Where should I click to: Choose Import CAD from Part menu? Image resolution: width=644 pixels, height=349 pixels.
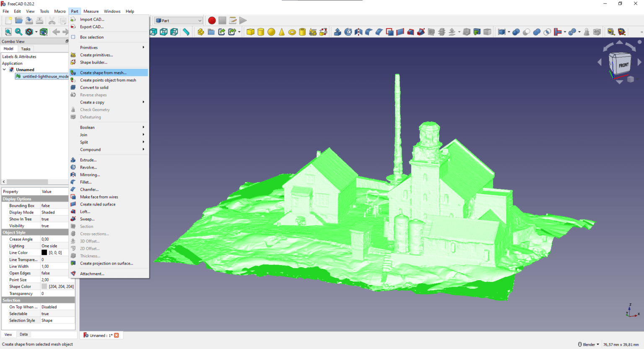[x=109, y=19]
